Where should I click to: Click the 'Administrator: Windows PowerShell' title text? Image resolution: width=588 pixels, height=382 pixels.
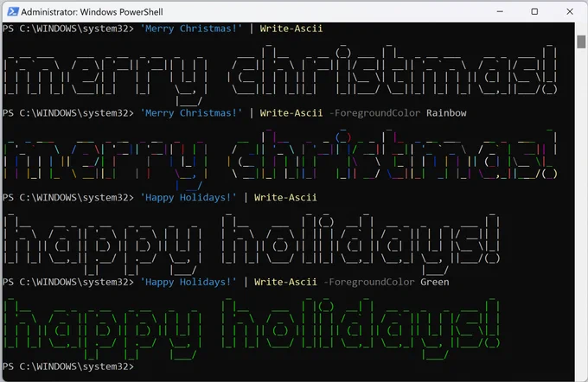click(92, 12)
